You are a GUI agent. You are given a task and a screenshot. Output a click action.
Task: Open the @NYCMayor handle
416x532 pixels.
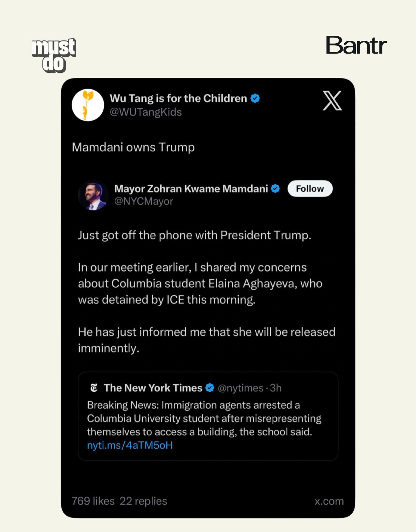tap(144, 201)
